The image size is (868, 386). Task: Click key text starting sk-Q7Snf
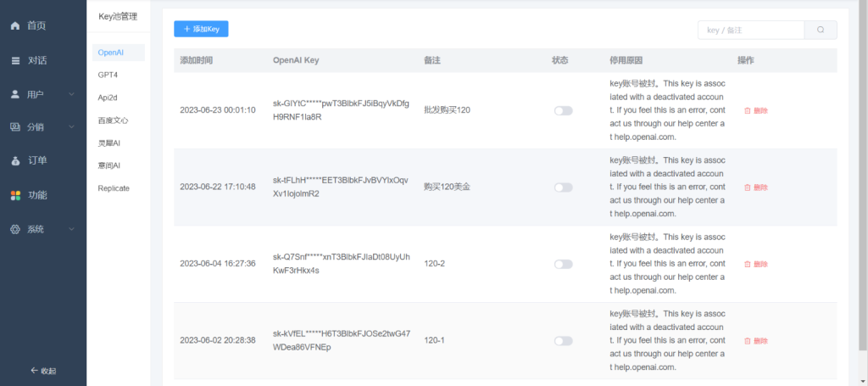pyautogui.click(x=342, y=264)
